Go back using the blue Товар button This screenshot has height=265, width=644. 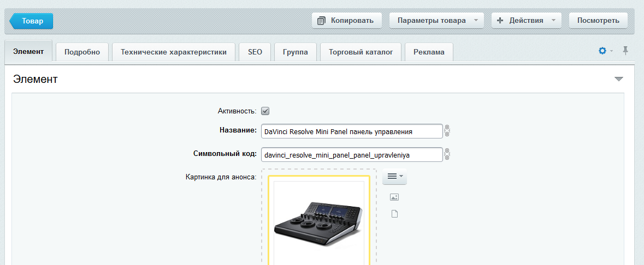tap(32, 21)
